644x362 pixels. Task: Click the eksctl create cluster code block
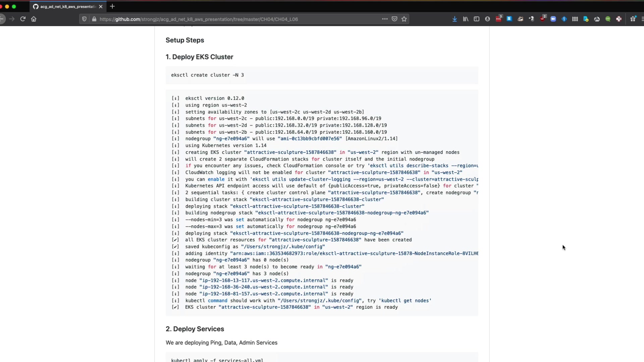[321, 75]
